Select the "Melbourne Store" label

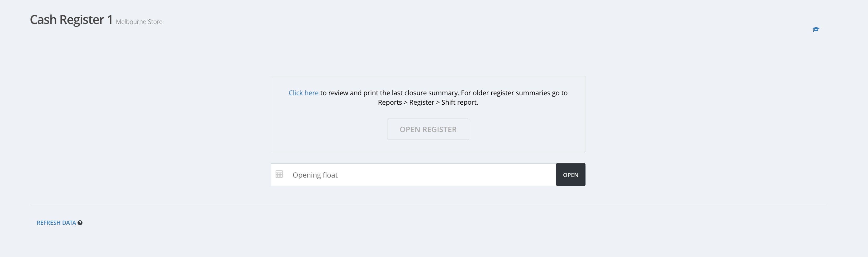(x=139, y=22)
